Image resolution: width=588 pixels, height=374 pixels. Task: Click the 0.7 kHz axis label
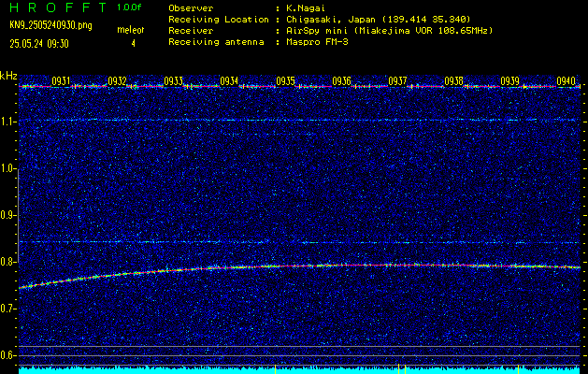coord(7,309)
